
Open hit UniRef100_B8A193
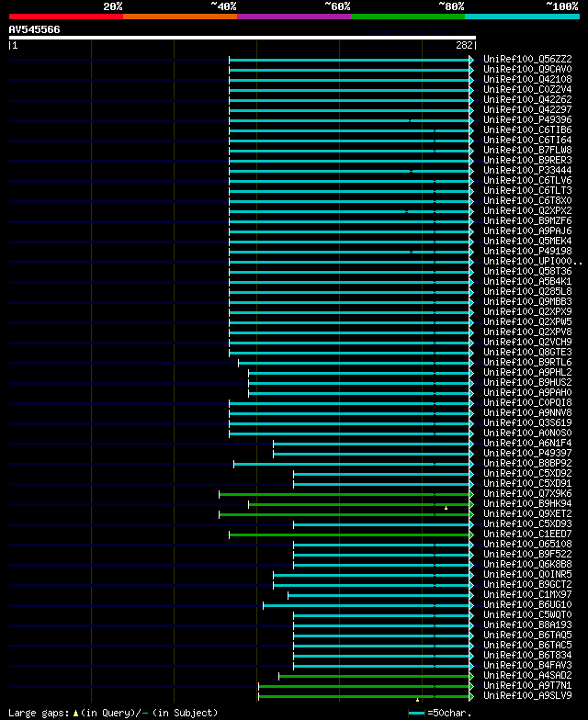tap(527, 624)
